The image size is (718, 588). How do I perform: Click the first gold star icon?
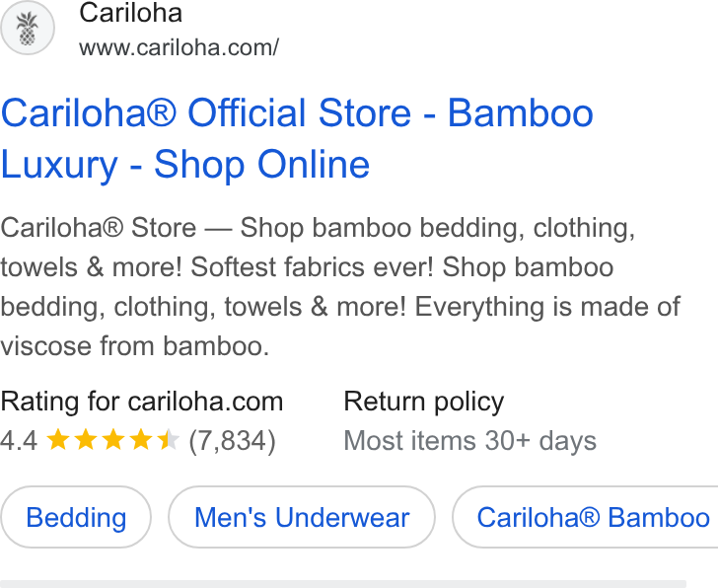click(x=58, y=440)
